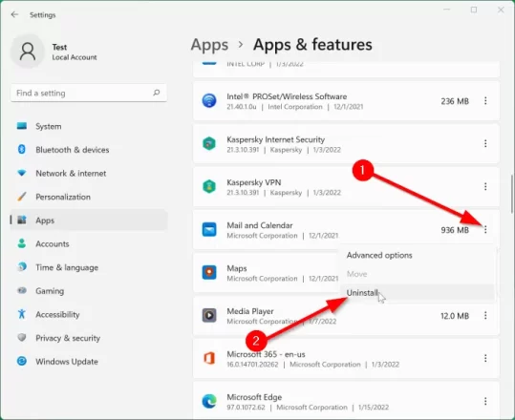The height and width of the screenshot is (420, 515).
Task: Open more options for Kaspersky Internet Security
Action: [485, 143]
